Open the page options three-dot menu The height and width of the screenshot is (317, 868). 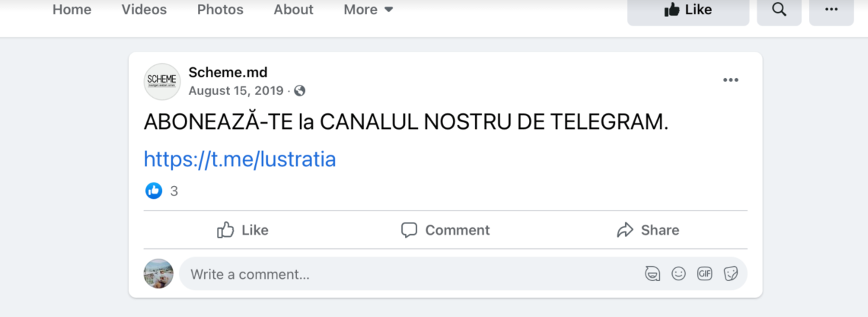(831, 10)
